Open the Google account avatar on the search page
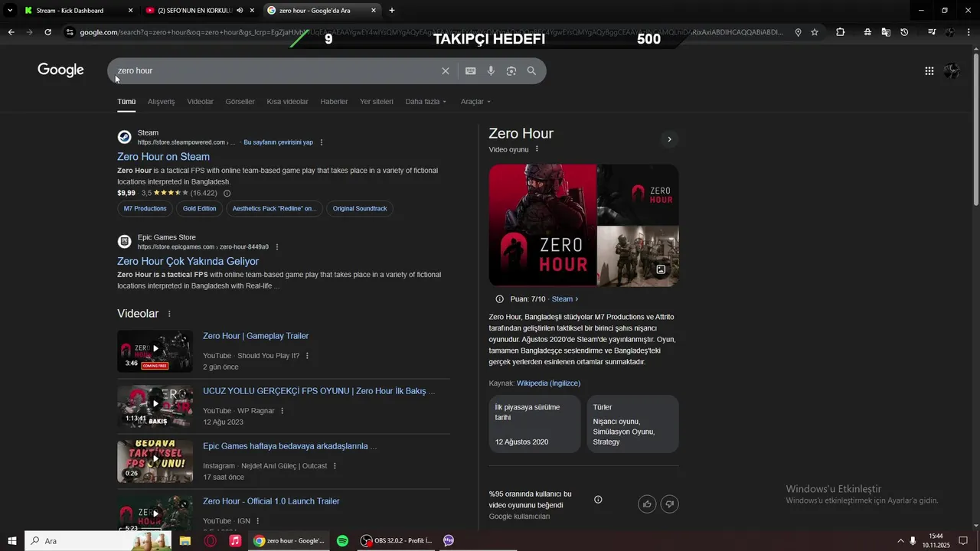The height and width of the screenshot is (551, 980). (x=952, y=71)
